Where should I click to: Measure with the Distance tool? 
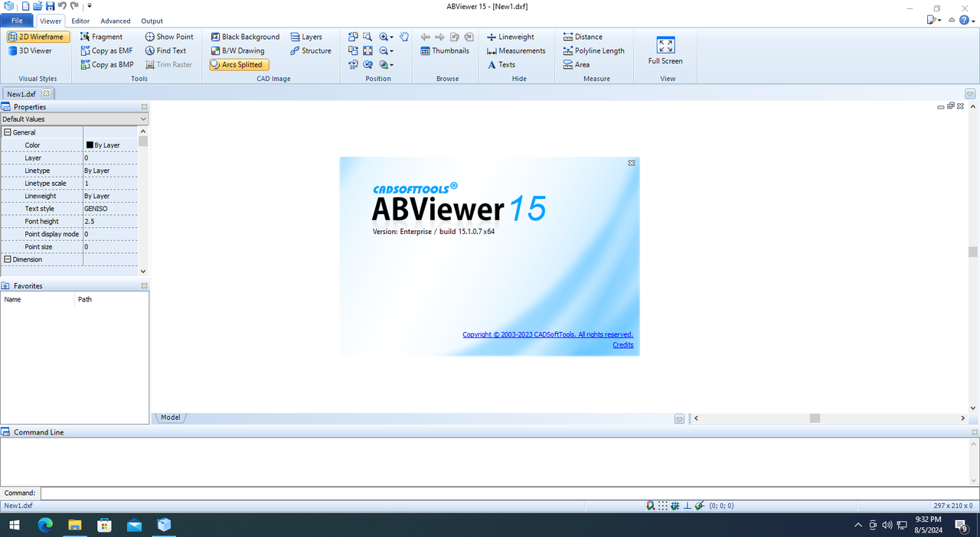[583, 37]
